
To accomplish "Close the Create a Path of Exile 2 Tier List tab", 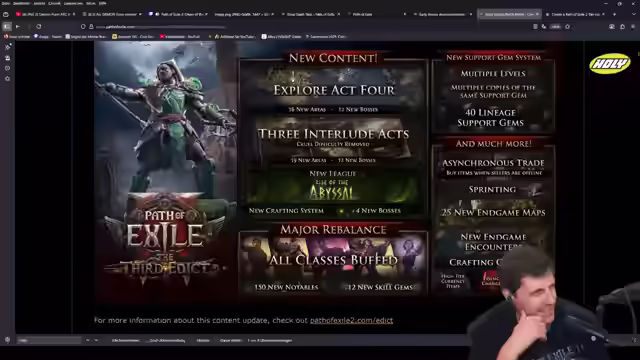I will (x=603, y=14).
